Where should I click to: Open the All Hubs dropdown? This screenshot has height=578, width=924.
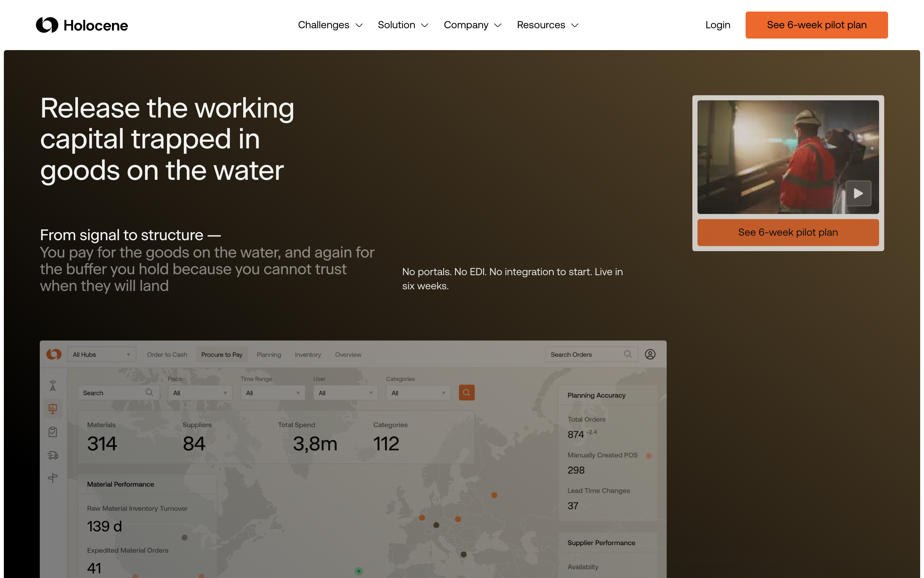(x=102, y=355)
